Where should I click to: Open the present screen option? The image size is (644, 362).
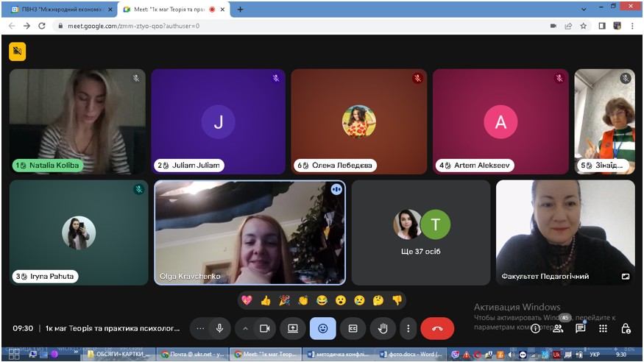click(293, 328)
